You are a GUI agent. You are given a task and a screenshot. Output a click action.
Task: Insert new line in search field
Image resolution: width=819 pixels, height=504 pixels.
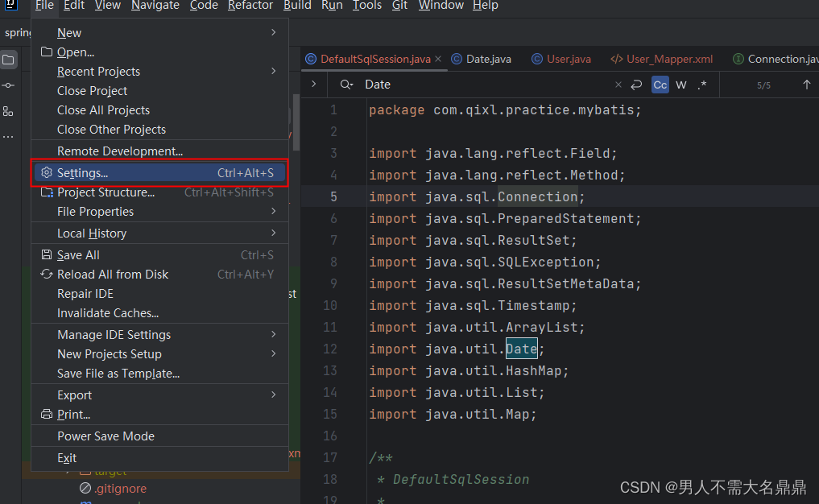point(636,85)
